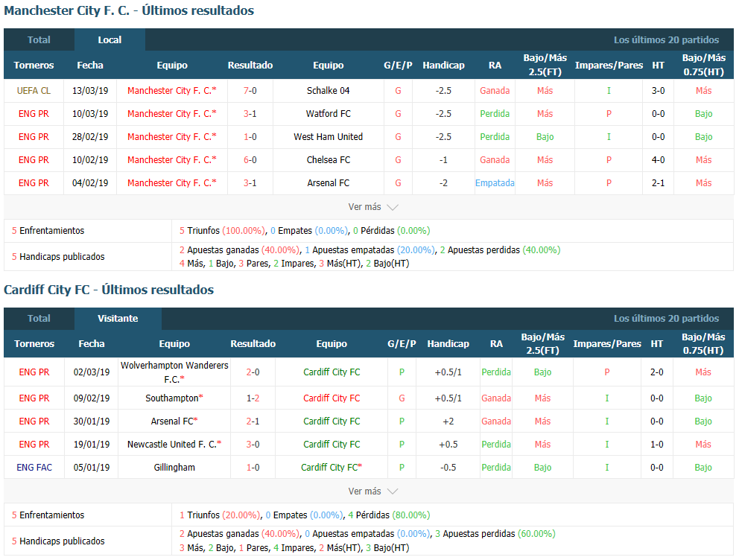Click Bajo FT cell in West Ham row
Viewport: 742px width, 560px height.
coord(545,137)
